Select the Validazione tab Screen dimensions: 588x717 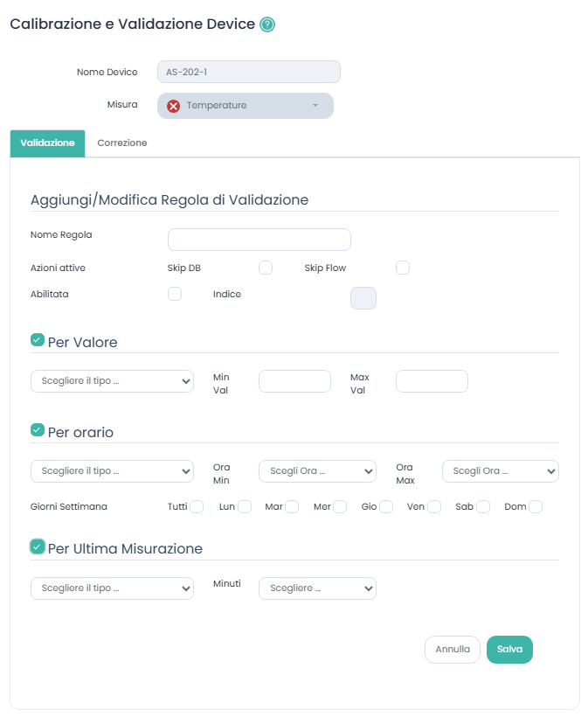[x=47, y=143]
